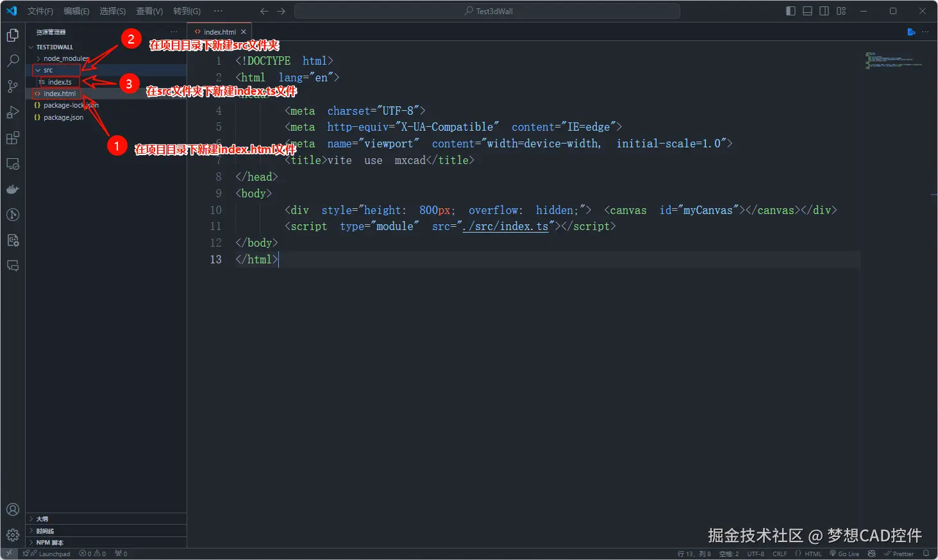Click Launchpad in the status bar
The width and height of the screenshot is (938, 560).
[x=47, y=554]
